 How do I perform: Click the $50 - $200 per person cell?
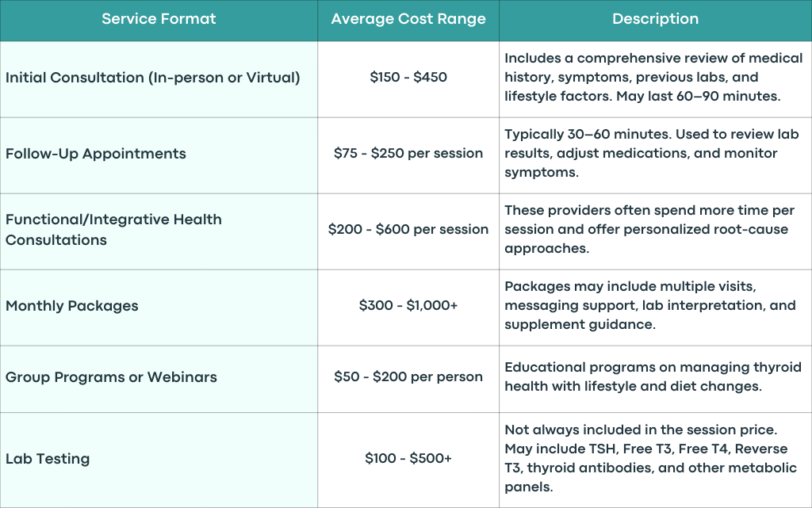(x=408, y=376)
